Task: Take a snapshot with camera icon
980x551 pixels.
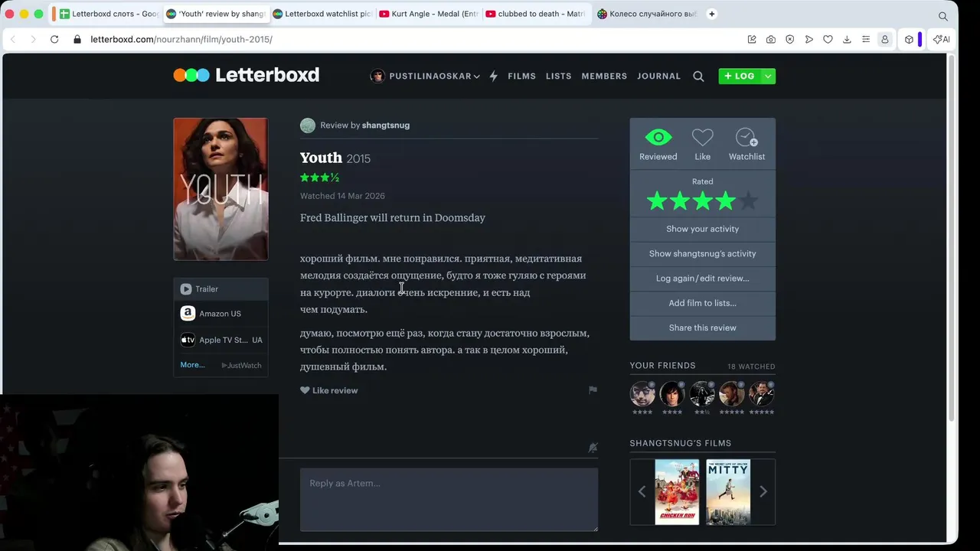Action: (771, 39)
